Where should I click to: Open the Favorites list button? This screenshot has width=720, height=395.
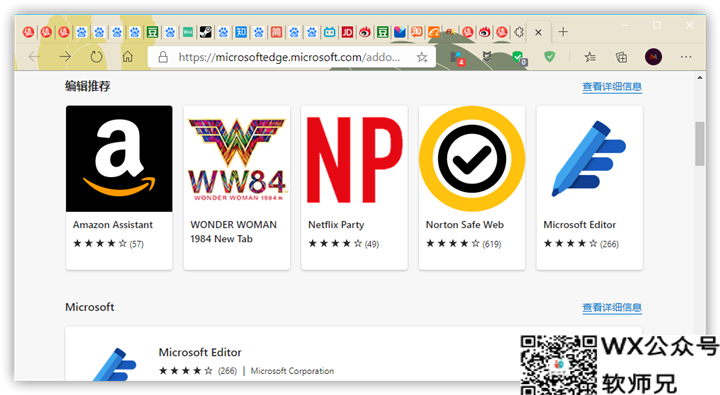tap(590, 57)
